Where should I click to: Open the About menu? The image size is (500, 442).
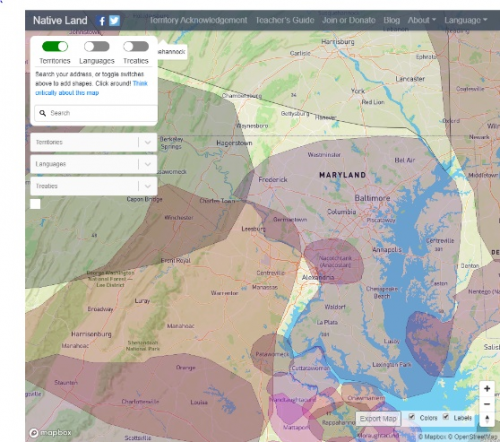[x=422, y=20]
